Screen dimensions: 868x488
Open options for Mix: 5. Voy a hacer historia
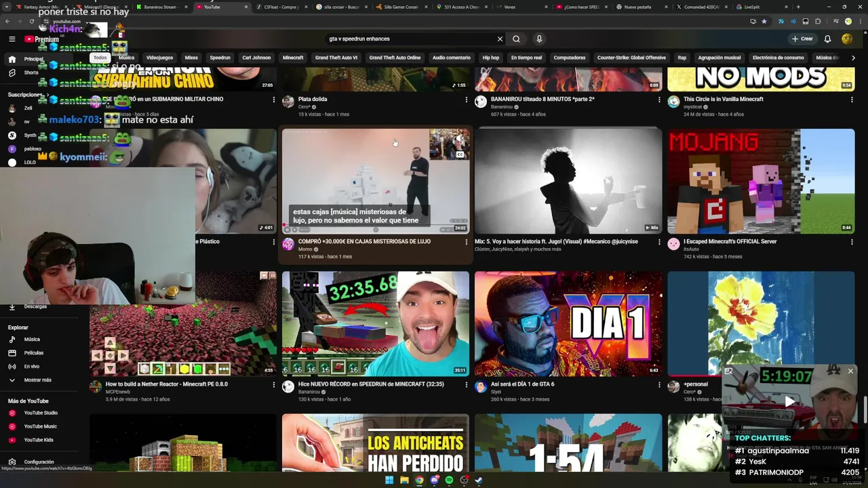click(659, 242)
